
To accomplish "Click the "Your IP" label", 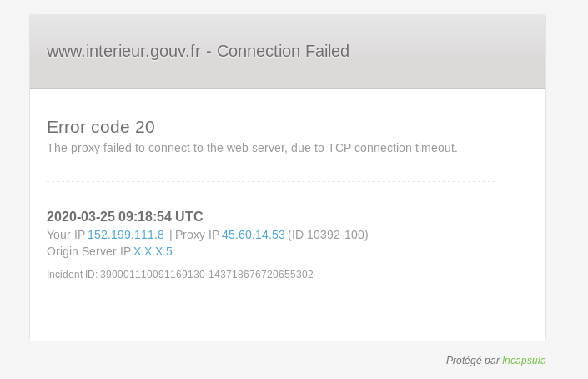I will point(66,235).
